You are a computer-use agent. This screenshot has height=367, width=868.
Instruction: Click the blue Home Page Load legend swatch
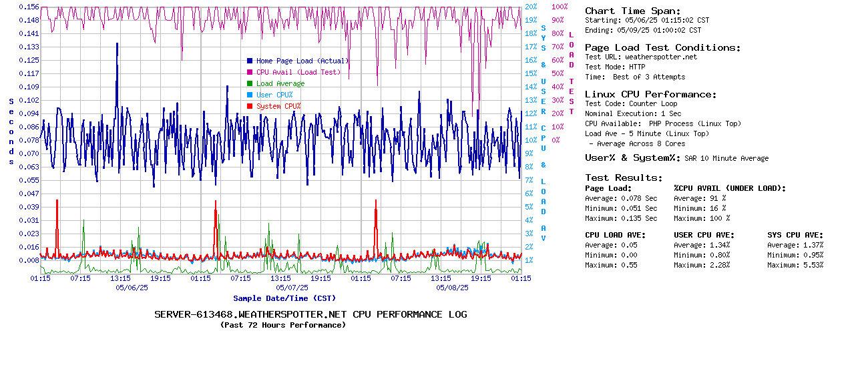tap(250, 61)
